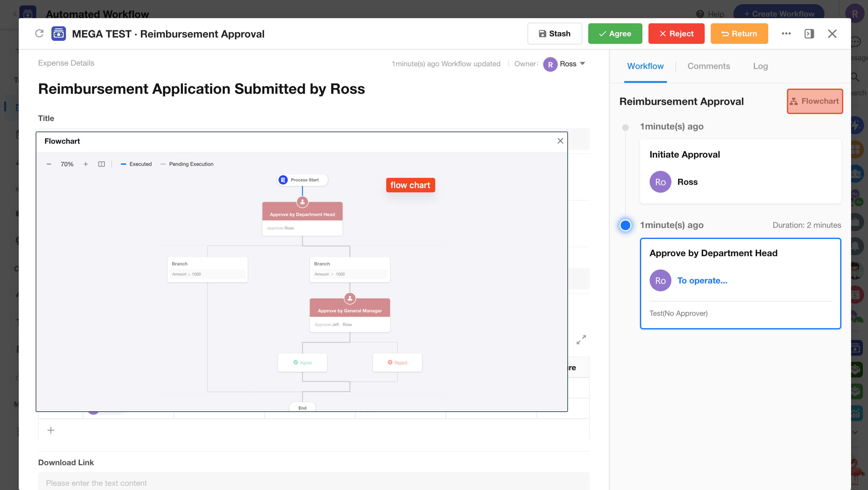Zoom in the flowchart with plus icon
The width and height of the screenshot is (868, 490).
click(x=86, y=164)
